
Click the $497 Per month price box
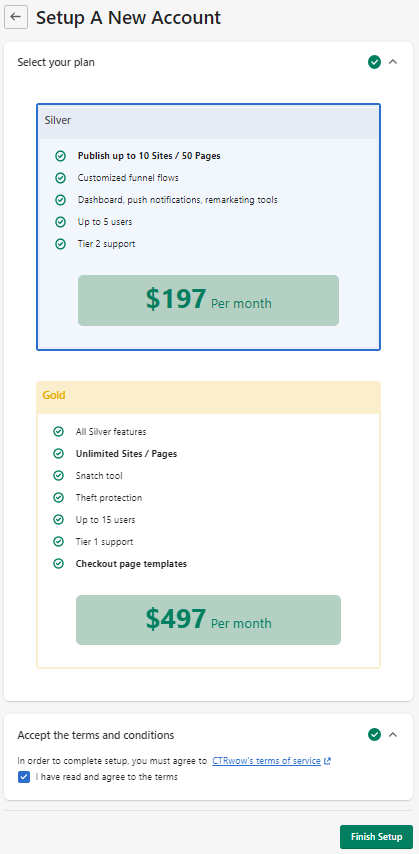tap(208, 620)
